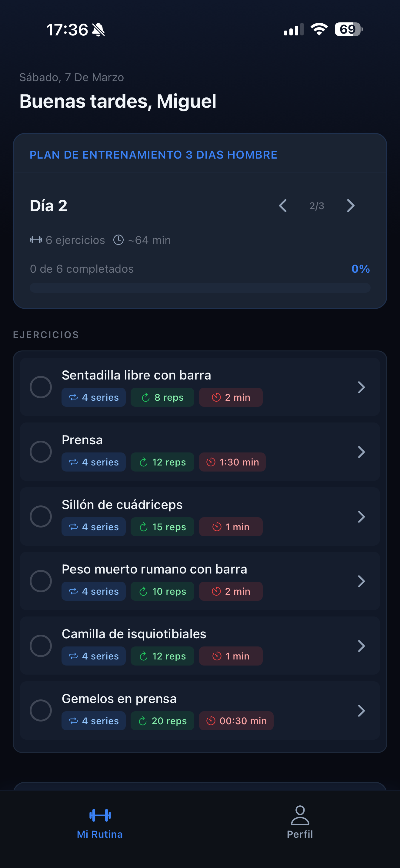Tap the clock icon beside ~64 min
Viewport: 400px width, 868px height.
118,240
